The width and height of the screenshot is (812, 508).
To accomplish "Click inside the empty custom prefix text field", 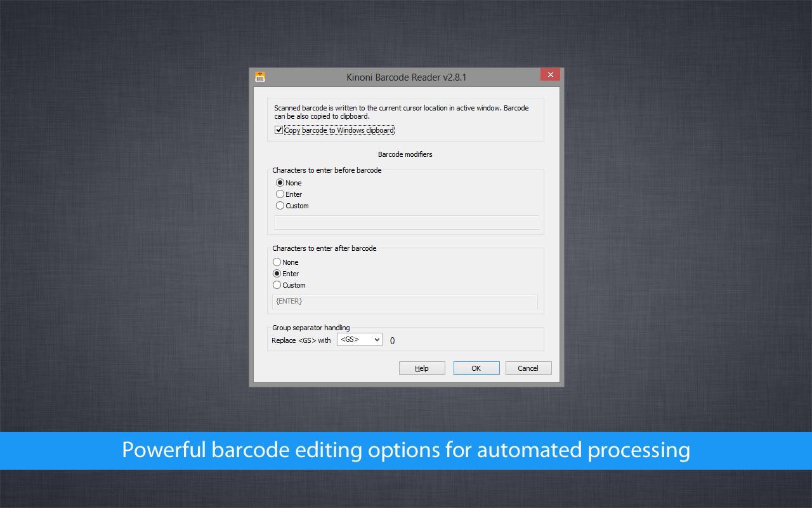I will [406, 222].
